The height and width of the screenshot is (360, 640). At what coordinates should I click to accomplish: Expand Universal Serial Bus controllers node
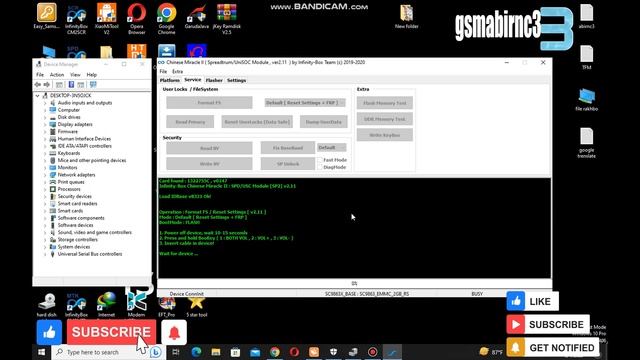(x=45, y=254)
